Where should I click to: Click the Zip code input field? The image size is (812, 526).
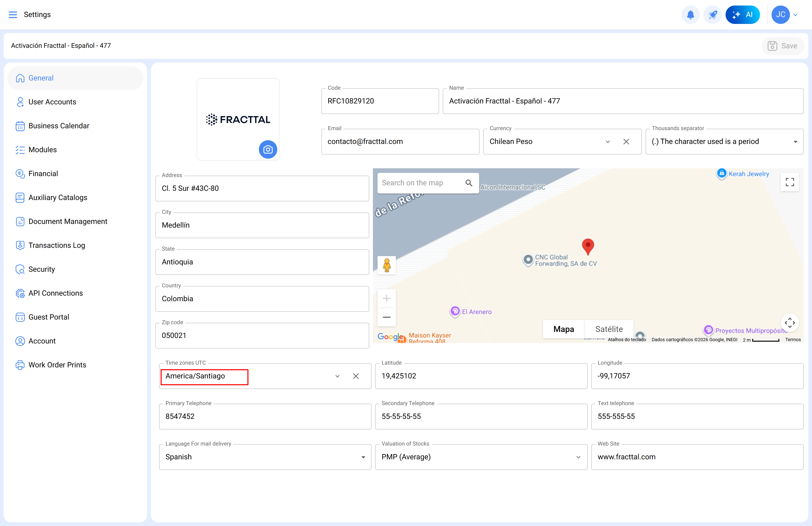coord(262,336)
